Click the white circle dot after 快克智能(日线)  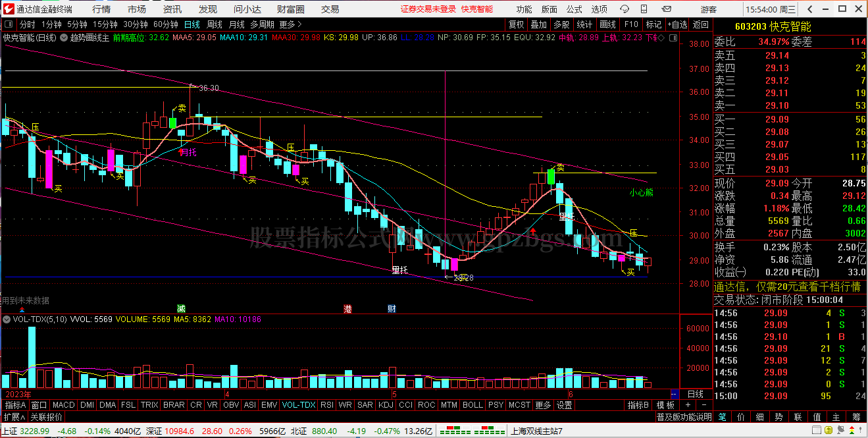(x=64, y=38)
